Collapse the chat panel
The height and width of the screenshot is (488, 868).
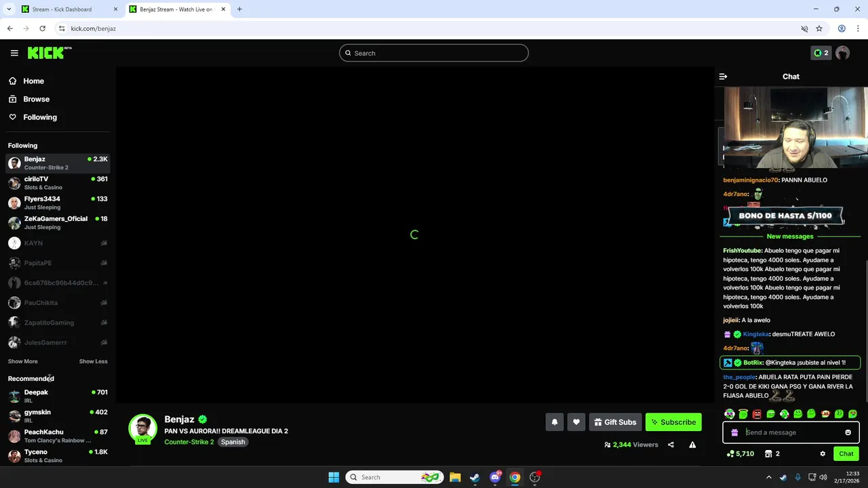tap(723, 77)
